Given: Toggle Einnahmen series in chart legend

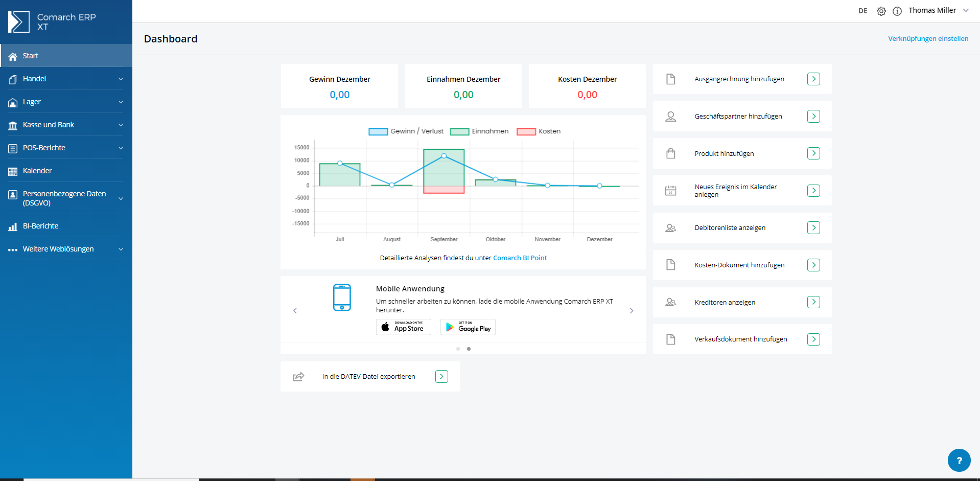Looking at the screenshot, I should [479, 131].
